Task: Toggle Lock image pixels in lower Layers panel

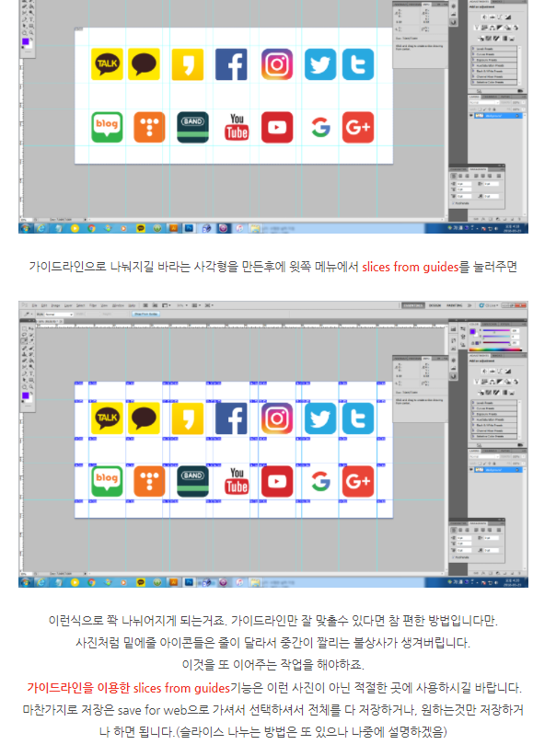Action: click(x=485, y=464)
